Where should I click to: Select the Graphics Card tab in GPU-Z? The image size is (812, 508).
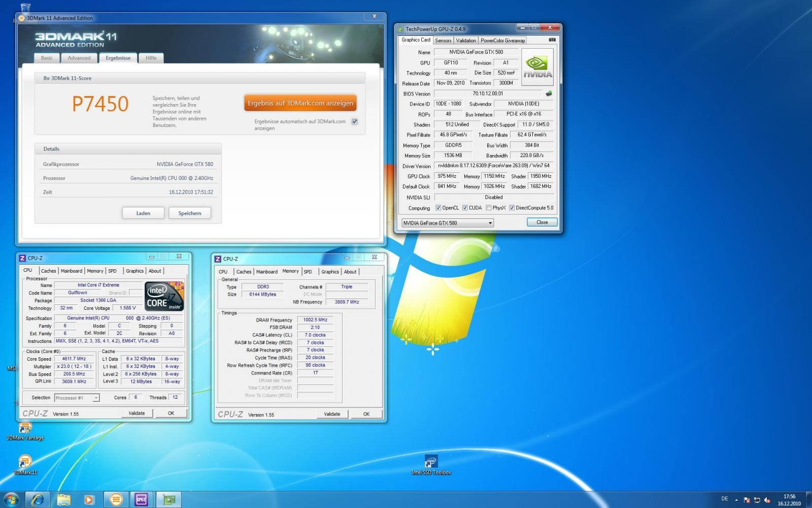click(x=416, y=40)
